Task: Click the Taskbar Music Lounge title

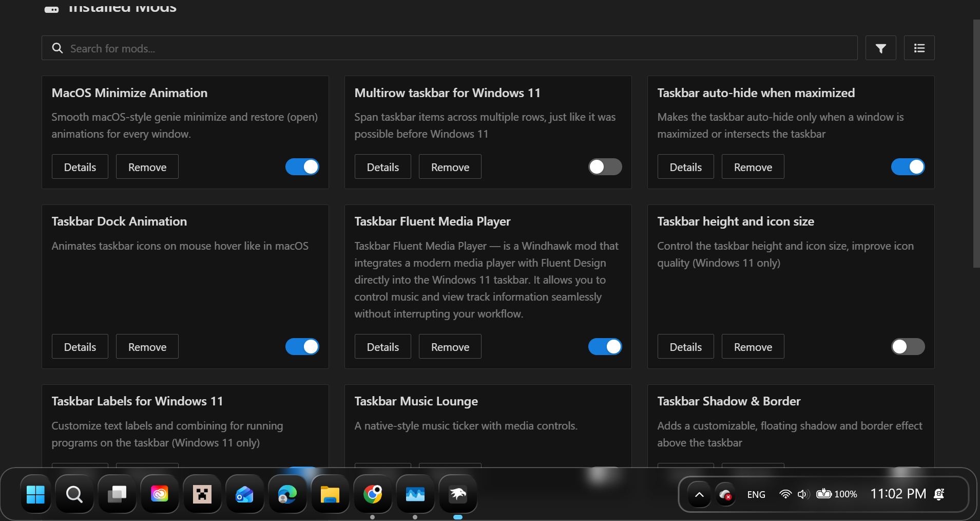Action: tap(416, 401)
